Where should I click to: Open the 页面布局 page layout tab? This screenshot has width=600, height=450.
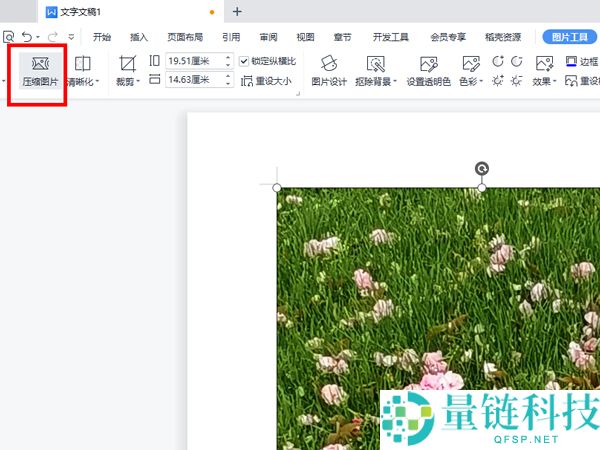click(x=185, y=37)
